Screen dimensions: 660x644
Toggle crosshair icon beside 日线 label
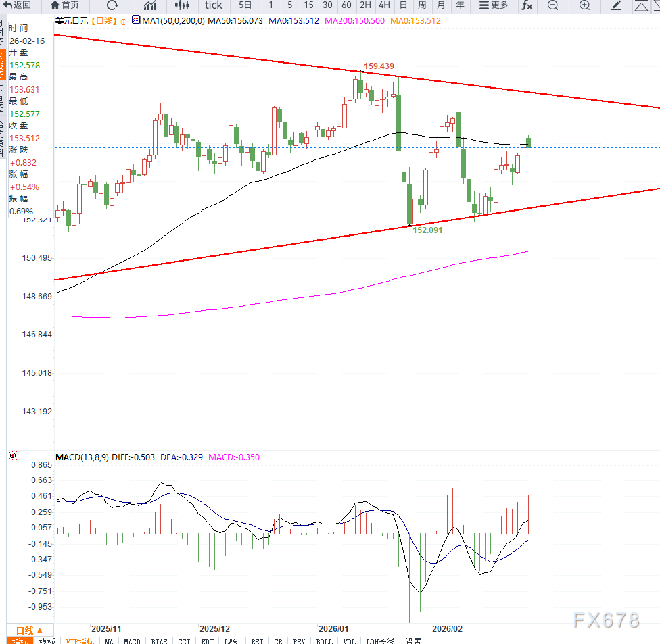123,21
